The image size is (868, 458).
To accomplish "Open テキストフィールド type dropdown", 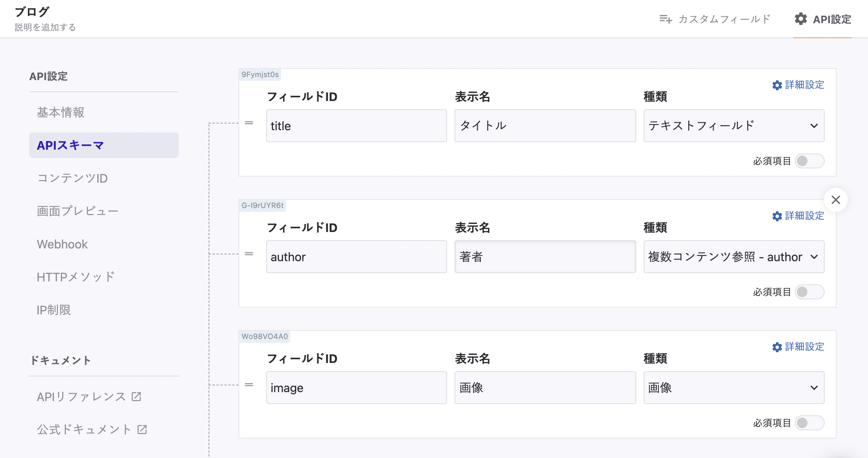I will point(734,126).
